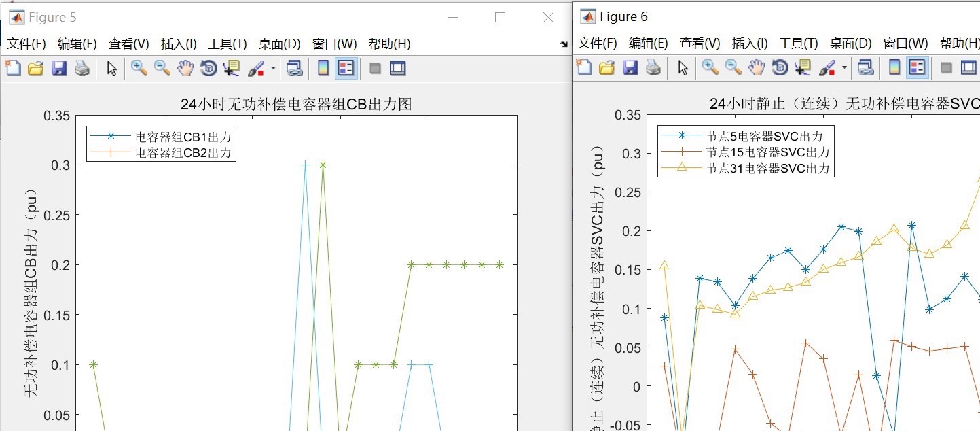The image size is (980, 431).
Task: Select Rotate 3D tool in Figure 6
Action: click(x=780, y=68)
